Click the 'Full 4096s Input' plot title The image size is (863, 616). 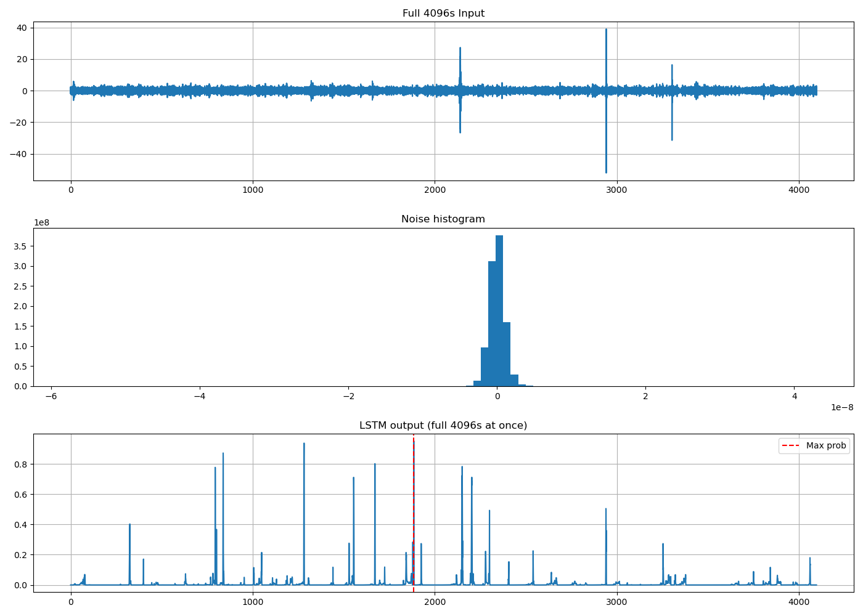[443, 14]
